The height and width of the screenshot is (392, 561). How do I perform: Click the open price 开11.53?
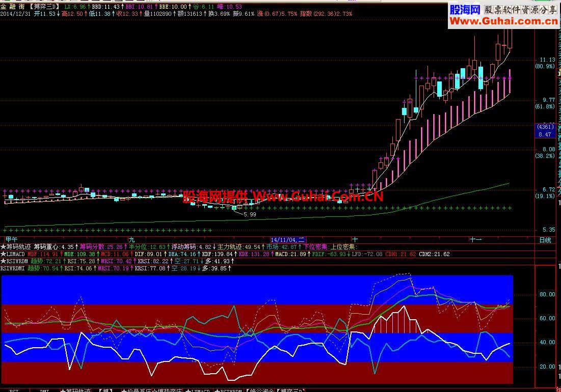click(x=45, y=14)
